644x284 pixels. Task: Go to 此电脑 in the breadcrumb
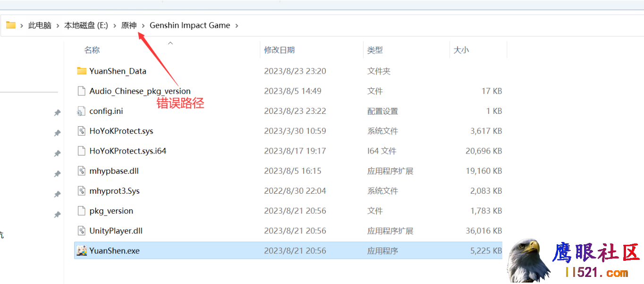click(x=40, y=26)
